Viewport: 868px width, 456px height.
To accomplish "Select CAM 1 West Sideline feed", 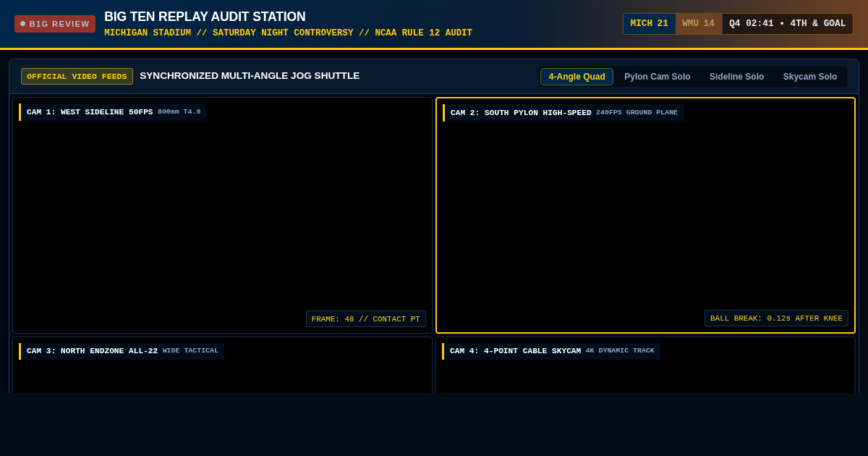I will [x=222, y=215].
